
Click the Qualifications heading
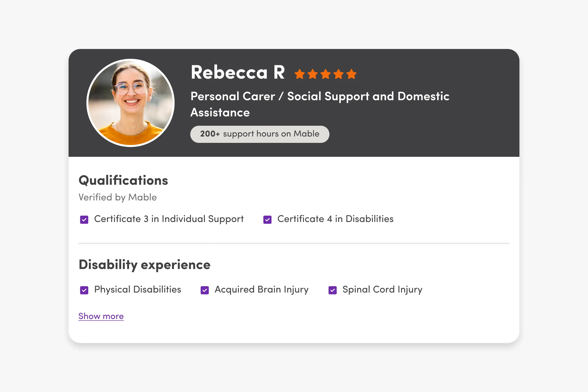coord(123,181)
